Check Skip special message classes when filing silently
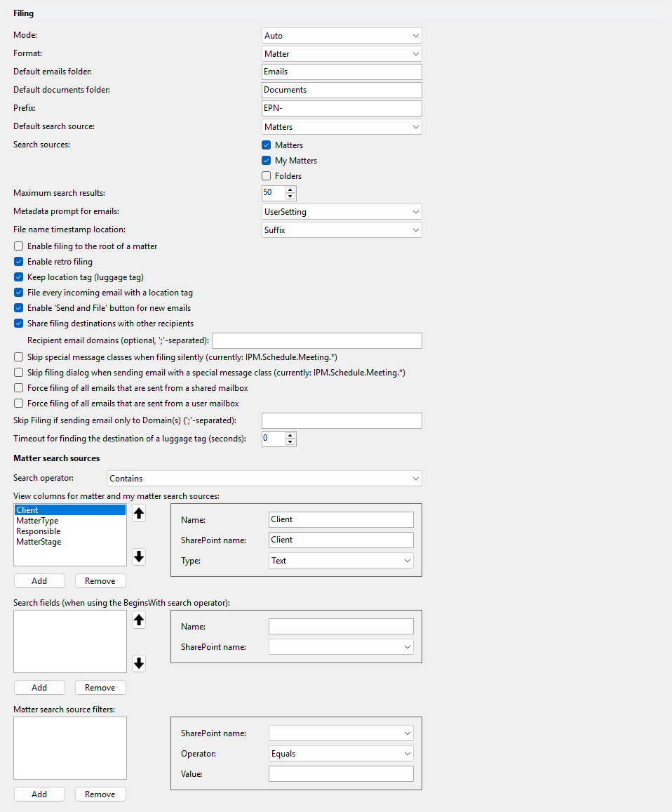The width and height of the screenshot is (672, 812). (19, 357)
